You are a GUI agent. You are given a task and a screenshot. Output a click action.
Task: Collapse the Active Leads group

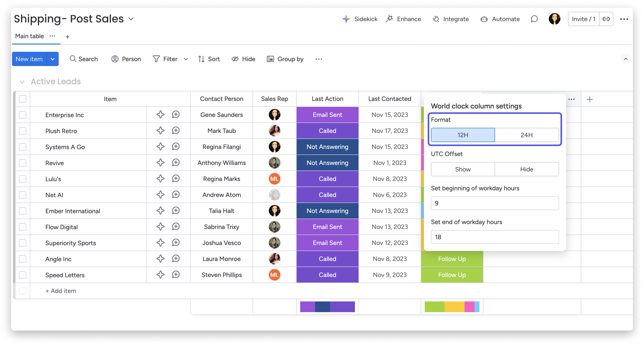[x=22, y=82]
